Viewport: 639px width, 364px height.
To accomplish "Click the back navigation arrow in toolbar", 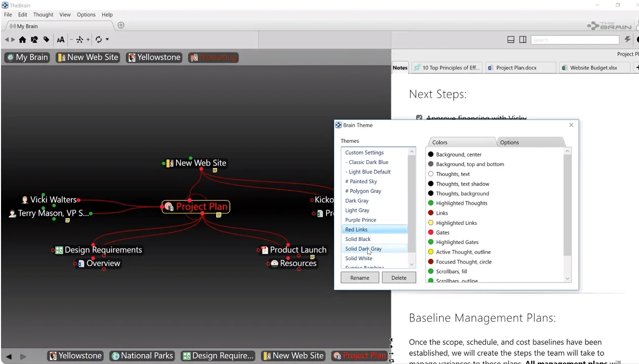I will point(7,39).
